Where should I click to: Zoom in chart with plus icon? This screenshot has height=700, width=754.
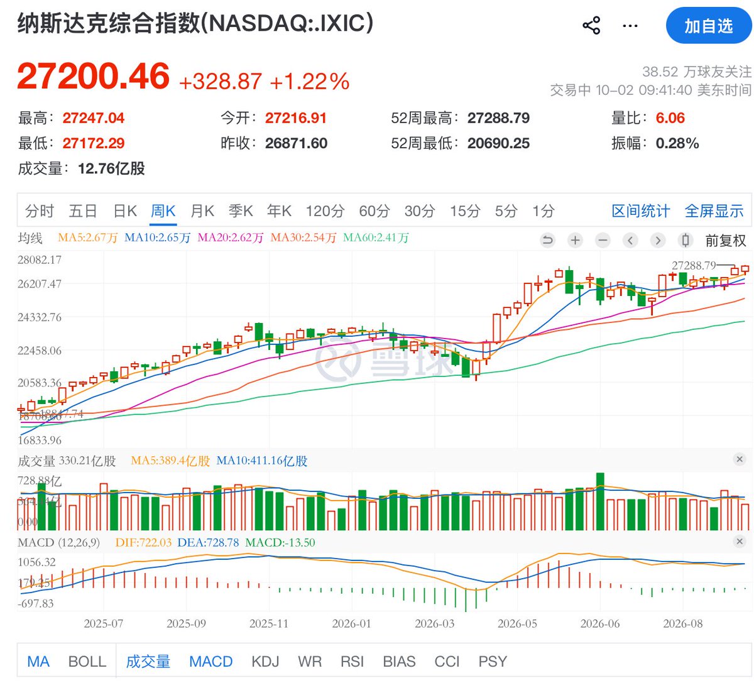coord(575,240)
